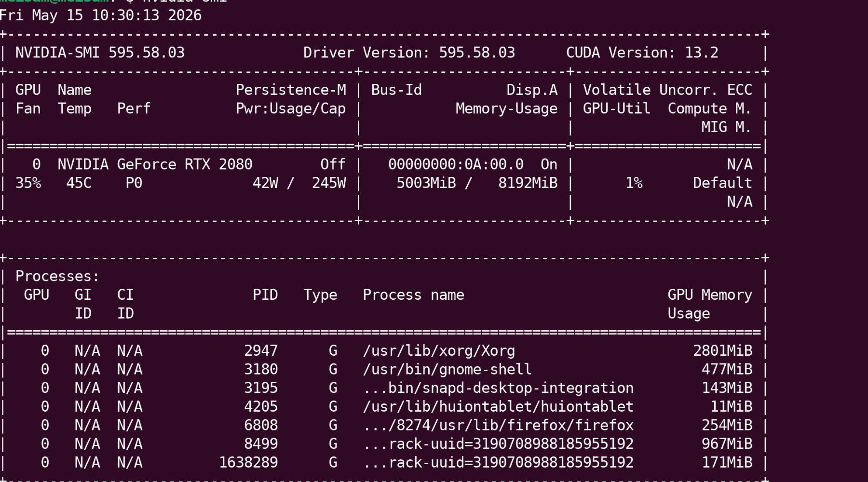Click the performance state 'P0'
This screenshot has width=868, height=482.
134,183
